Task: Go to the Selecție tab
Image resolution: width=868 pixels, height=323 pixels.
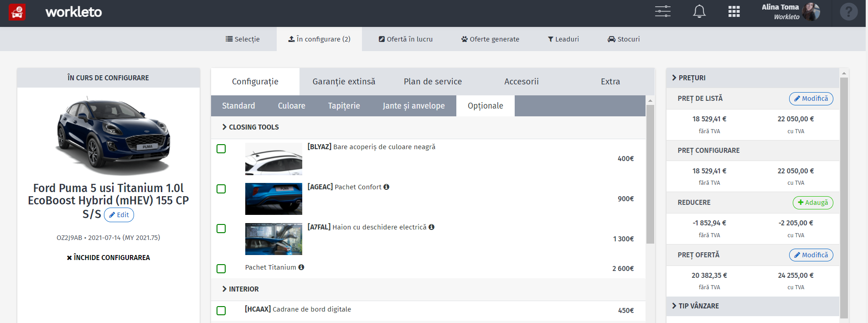Action: (243, 39)
